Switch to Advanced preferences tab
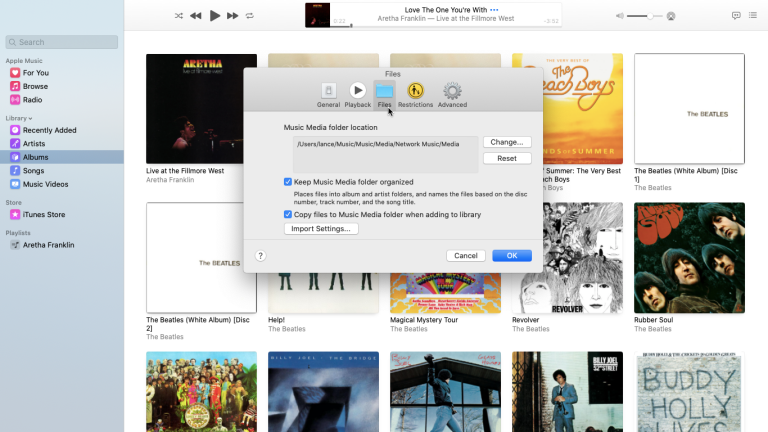 click(x=452, y=95)
